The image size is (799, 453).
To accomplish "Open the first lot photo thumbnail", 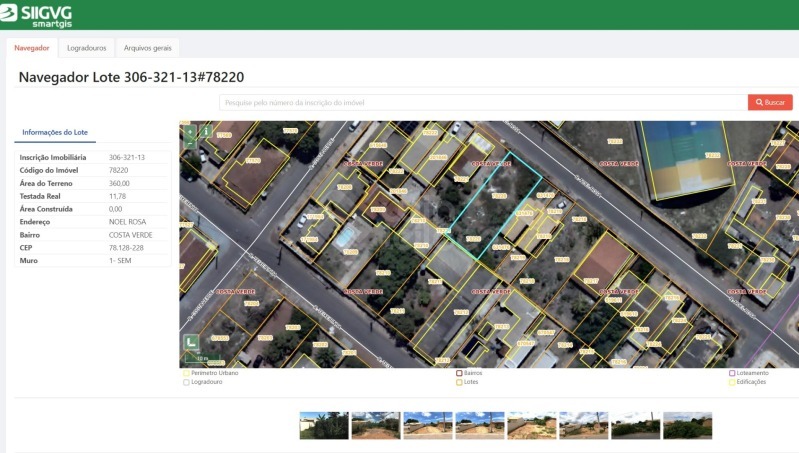I will (324, 425).
